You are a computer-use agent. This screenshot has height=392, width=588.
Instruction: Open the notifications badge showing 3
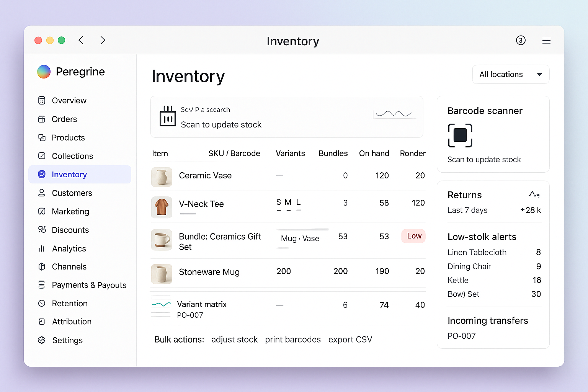click(521, 40)
